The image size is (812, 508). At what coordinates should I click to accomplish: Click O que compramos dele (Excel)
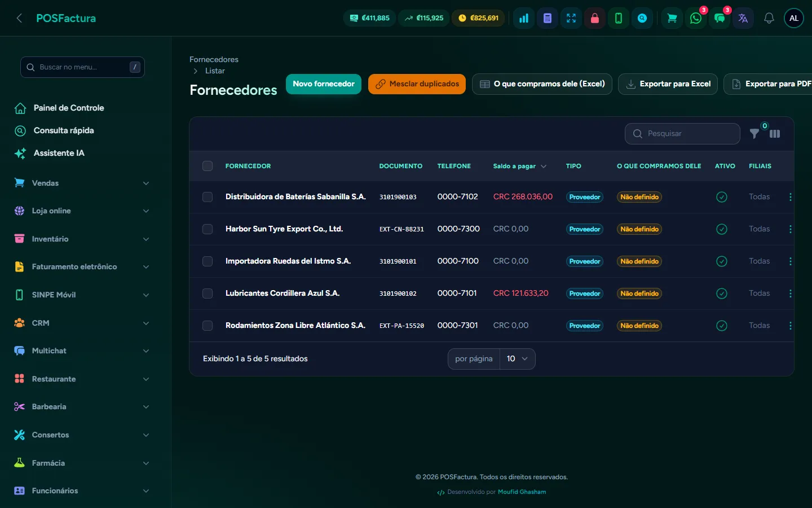[542, 84]
